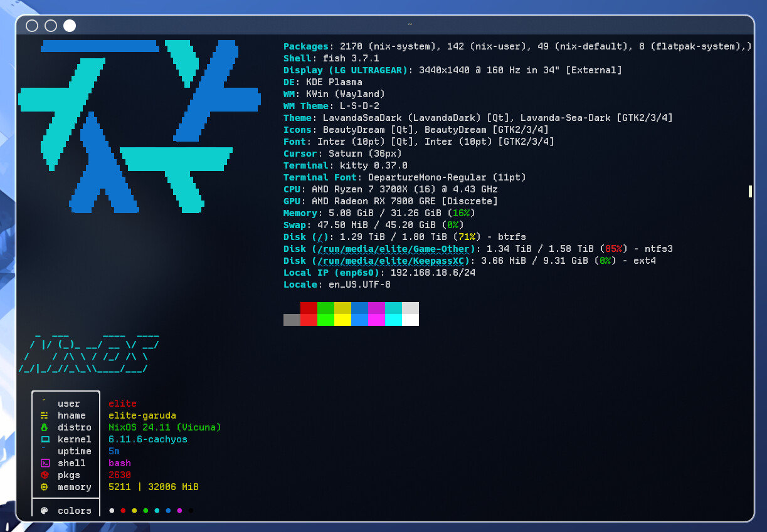
Task: Click the 'NixOS 24.11 (Vicuna)' distro value
Action: click(x=165, y=427)
